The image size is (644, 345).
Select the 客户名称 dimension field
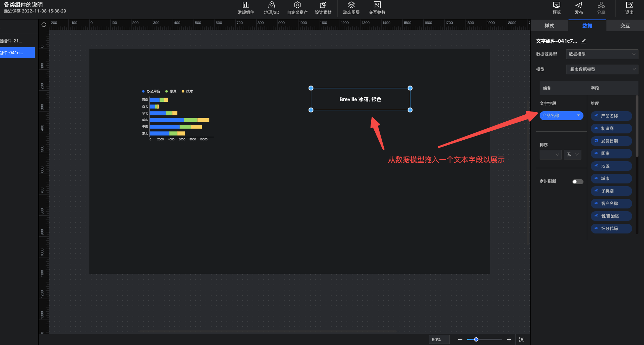click(x=611, y=204)
